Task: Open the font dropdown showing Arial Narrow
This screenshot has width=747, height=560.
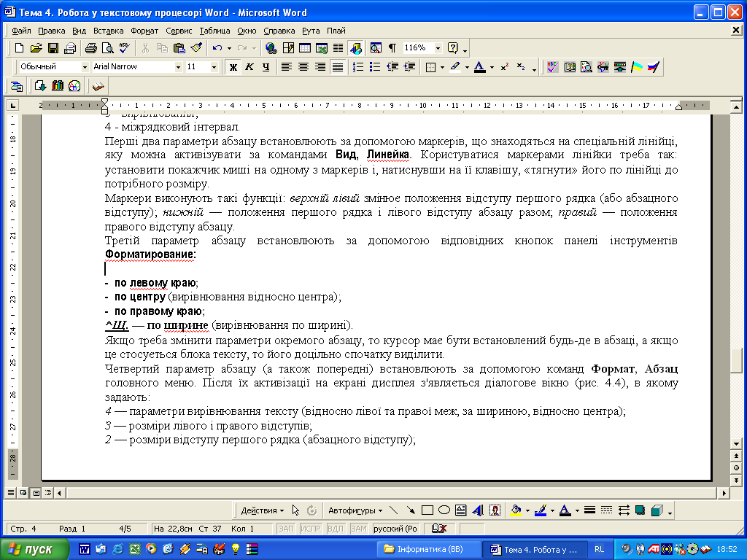Action: [178, 67]
